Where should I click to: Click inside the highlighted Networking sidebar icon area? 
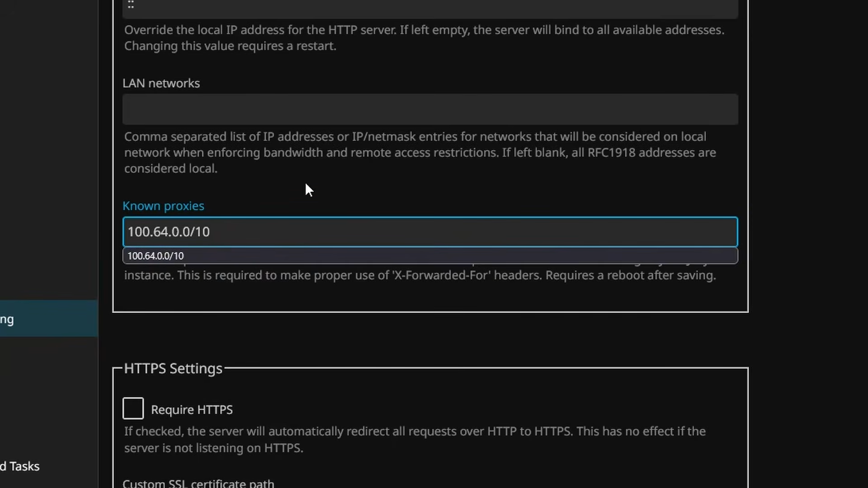point(48,319)
